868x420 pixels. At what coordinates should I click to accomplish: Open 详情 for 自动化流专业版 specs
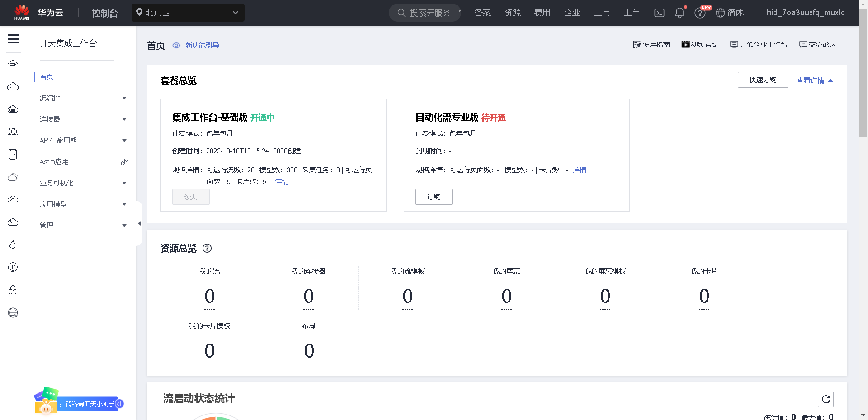coord(580,170)
